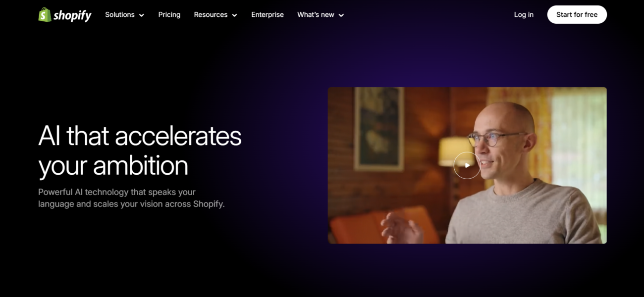The image size is (644, 297).
Task: Play the video with the circular play icon
Action: tap(467, 165)
